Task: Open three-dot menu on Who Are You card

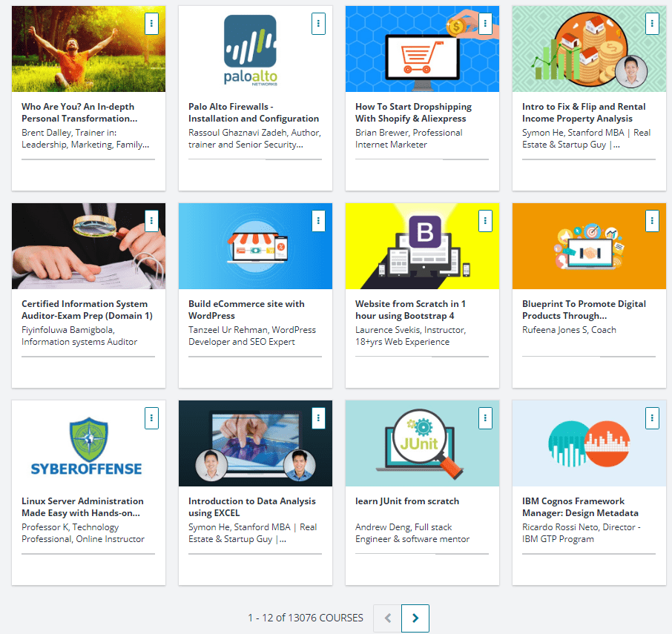Action: tap(151, 24)
